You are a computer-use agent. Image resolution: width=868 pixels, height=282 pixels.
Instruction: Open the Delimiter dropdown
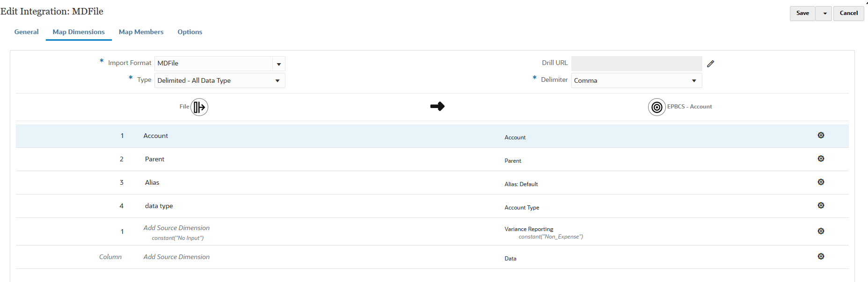pyautogui.click(x=694, y=80)
